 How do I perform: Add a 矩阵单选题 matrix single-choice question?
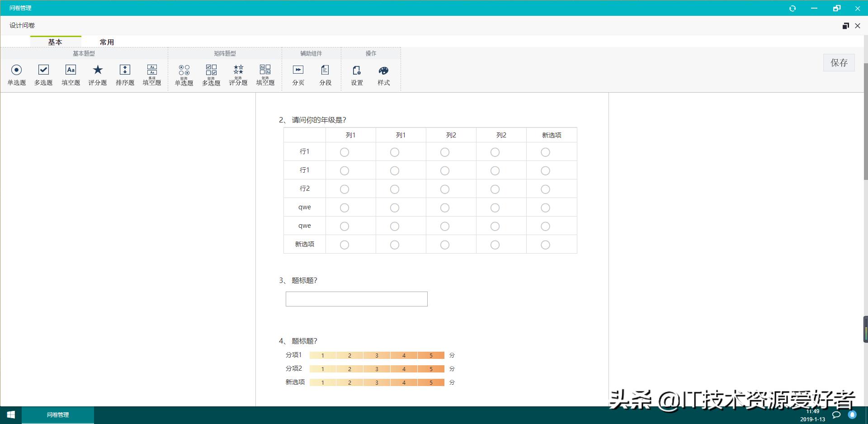point(184,74)
